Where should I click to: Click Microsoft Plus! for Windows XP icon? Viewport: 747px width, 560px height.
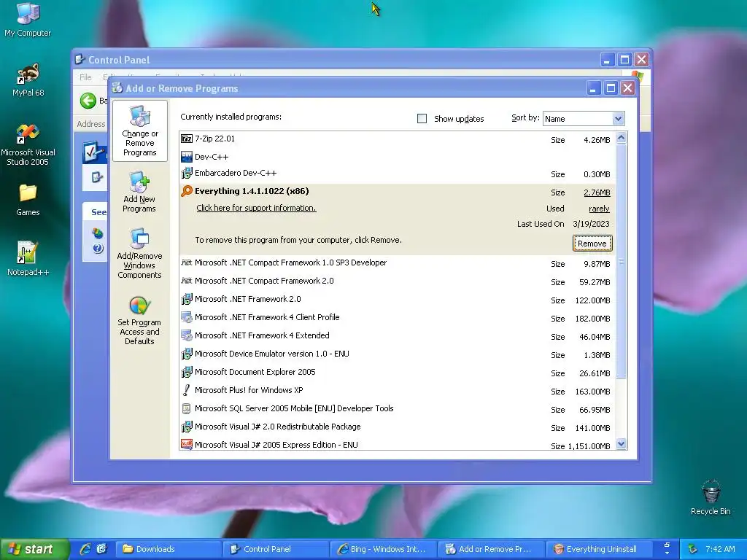tap(187, 390)
